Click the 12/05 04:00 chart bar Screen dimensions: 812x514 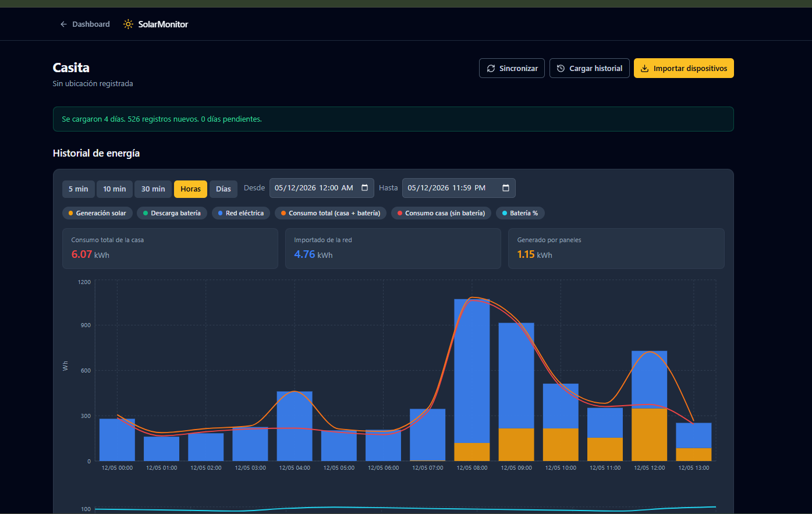pyautogui.click(x=295, y=426)
